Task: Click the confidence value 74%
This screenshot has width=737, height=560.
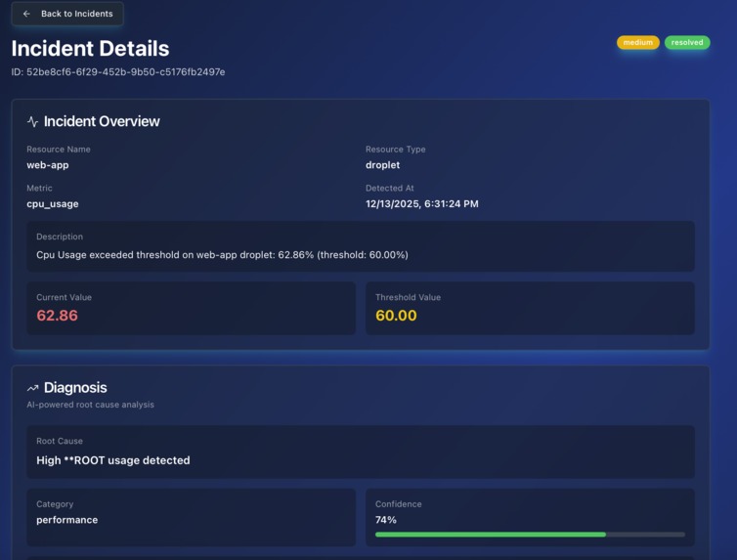Action: point(386,520)
